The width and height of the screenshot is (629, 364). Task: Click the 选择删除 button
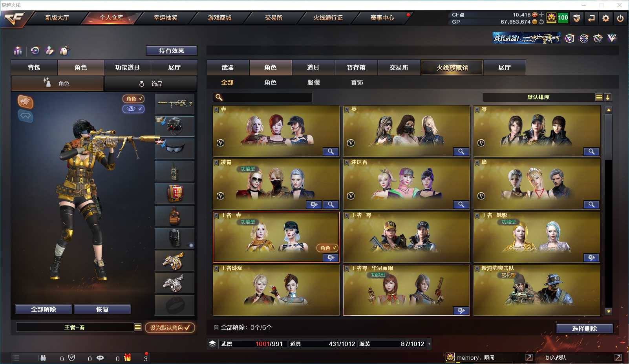coord(585,329)
